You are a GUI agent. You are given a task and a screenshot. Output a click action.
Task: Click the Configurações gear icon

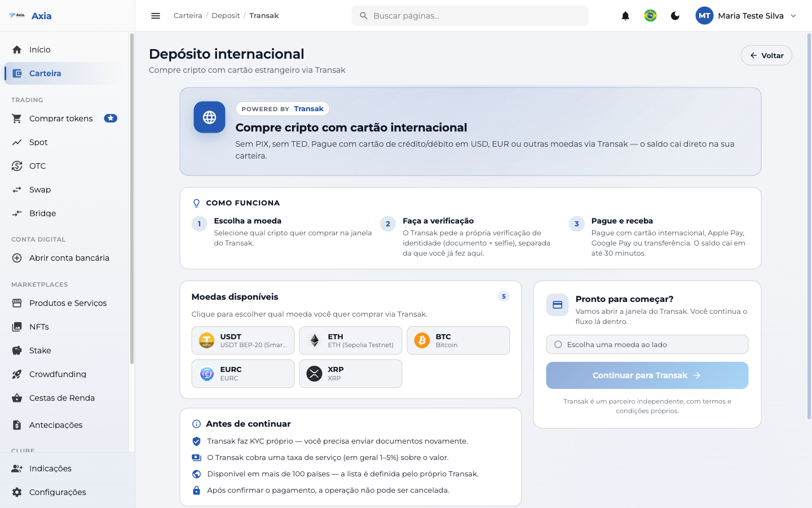pyautogui.click(x=17, y=492)
